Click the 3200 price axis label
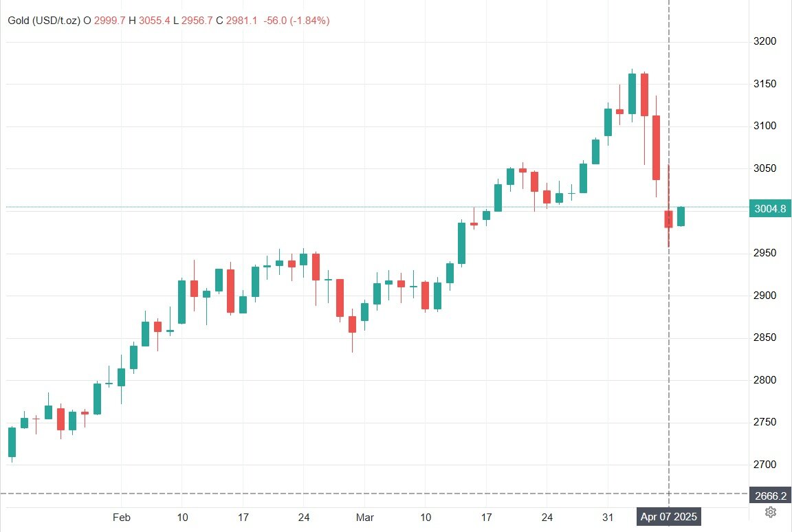 click(x=764, y=41)
